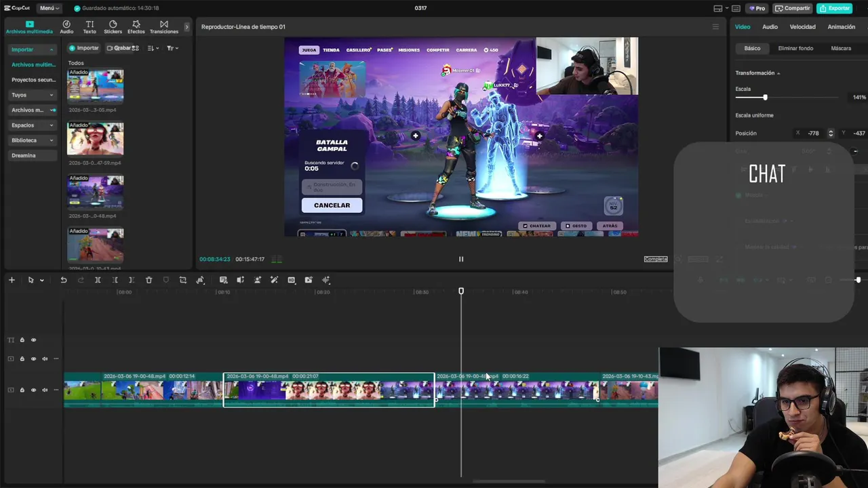
Task: Open the Audio media tab
Action: click(66, 27)
